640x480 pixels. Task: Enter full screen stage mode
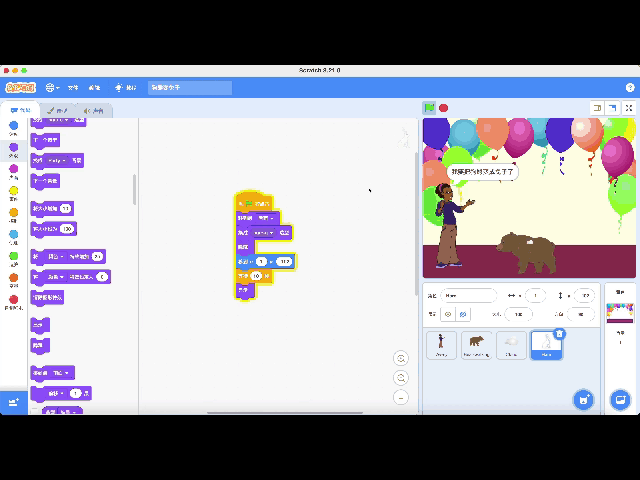(x=629, y=108)
